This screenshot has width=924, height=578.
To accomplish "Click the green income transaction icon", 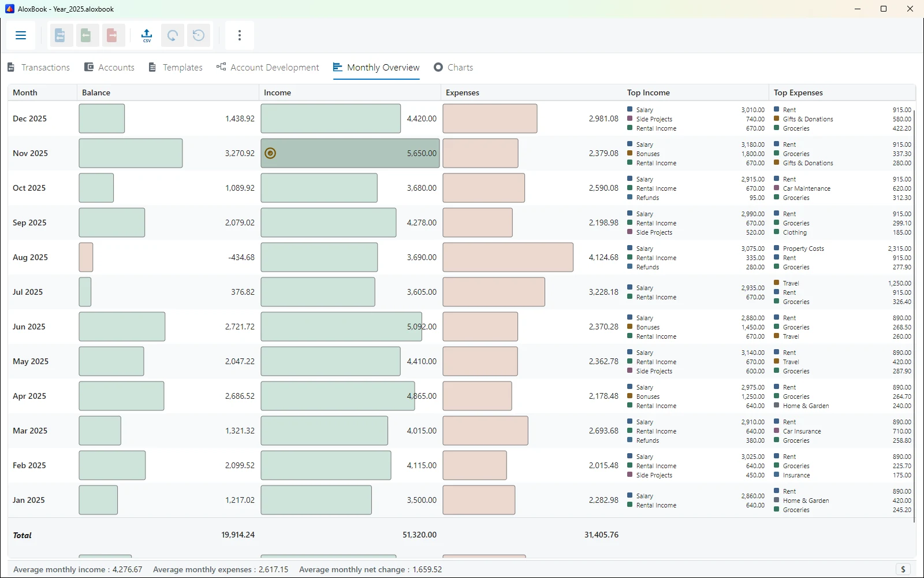I will 87,35.
